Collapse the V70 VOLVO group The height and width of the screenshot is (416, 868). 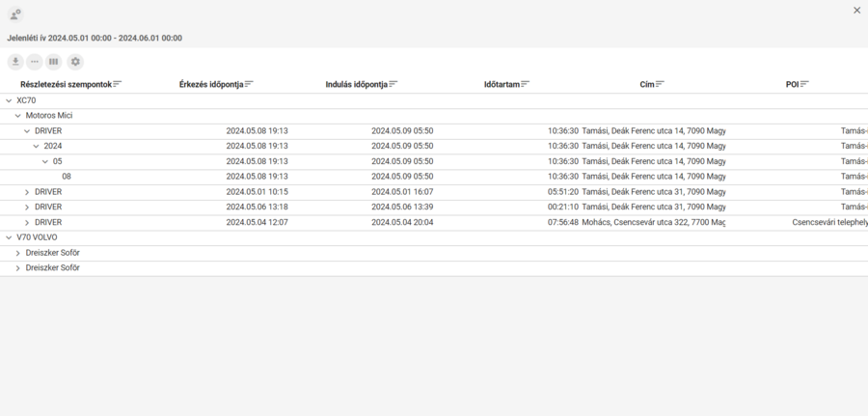pos(9,237)
